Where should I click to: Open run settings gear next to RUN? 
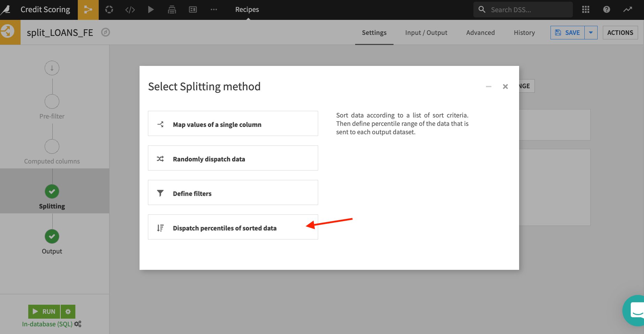pyautogui.click(x=68, y=311)
